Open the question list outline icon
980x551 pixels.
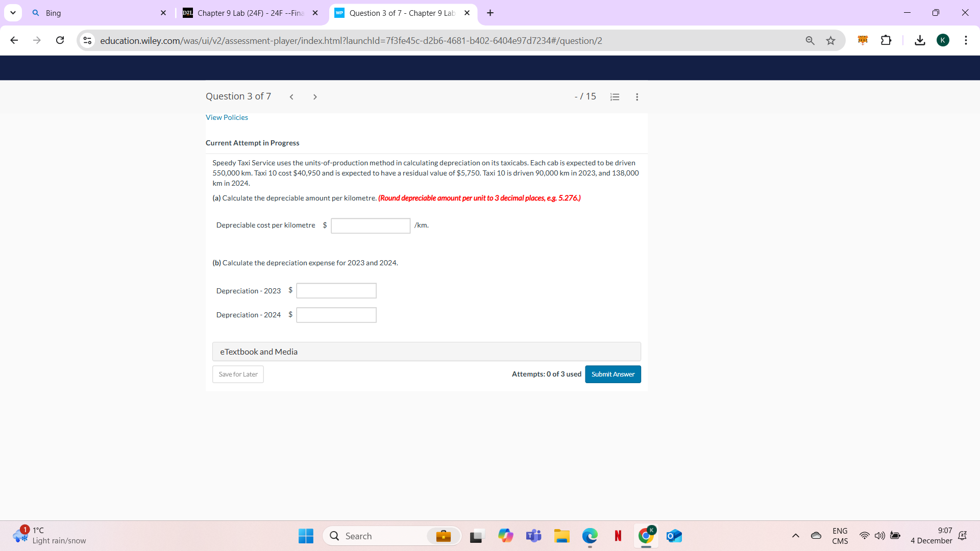[615, 96]
